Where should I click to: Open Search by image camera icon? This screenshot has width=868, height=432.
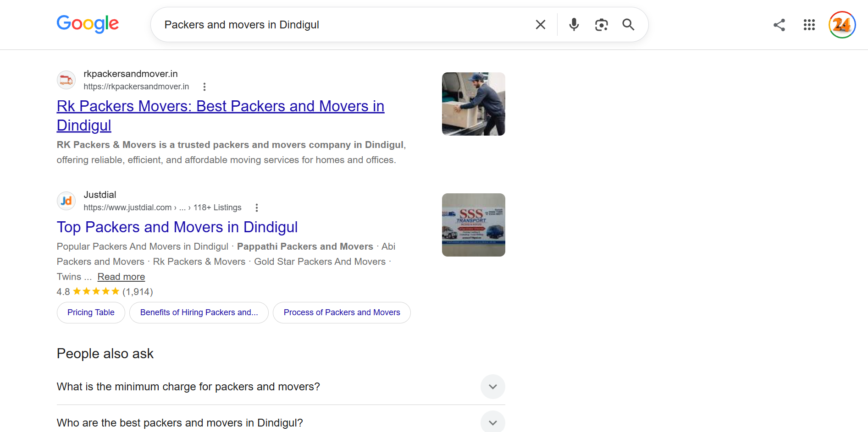tap(601, 25)
